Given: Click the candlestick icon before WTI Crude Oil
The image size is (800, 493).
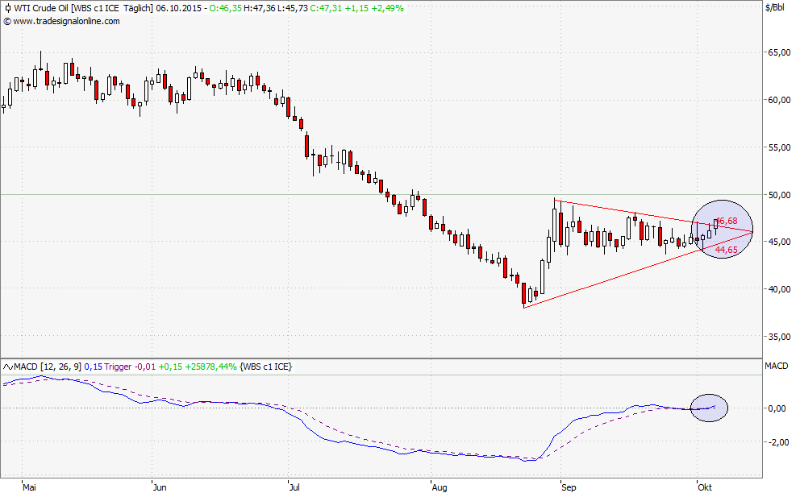Looking at the screenshot, I should coord(8,8).
